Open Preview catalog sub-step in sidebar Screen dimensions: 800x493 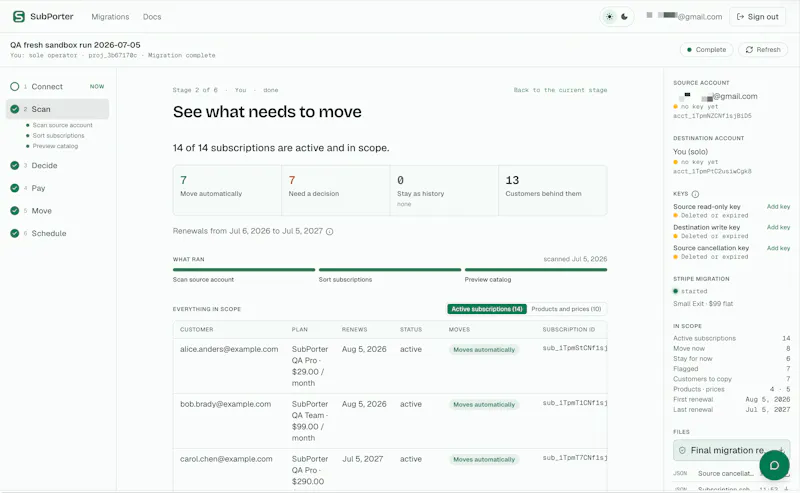point(55,146)
